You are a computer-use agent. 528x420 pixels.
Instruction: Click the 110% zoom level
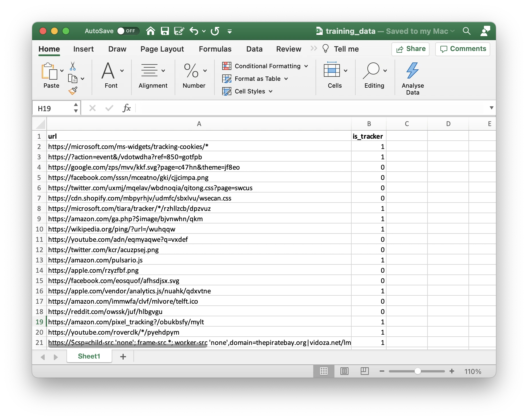[473, 371]
